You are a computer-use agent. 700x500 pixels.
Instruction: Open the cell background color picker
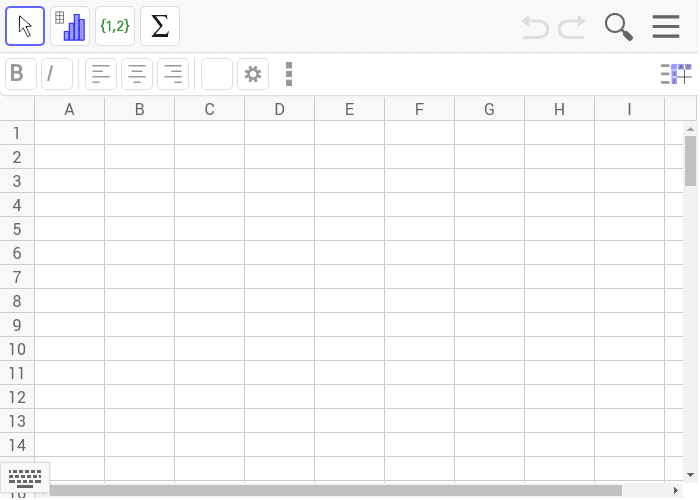pyautogui.click(x=217, y=74)
